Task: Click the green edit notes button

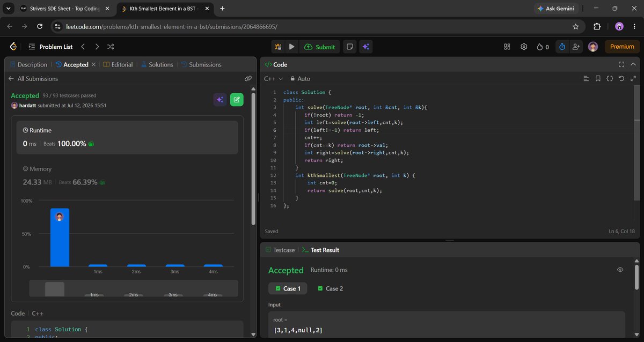Action: [x=237, y=99]
